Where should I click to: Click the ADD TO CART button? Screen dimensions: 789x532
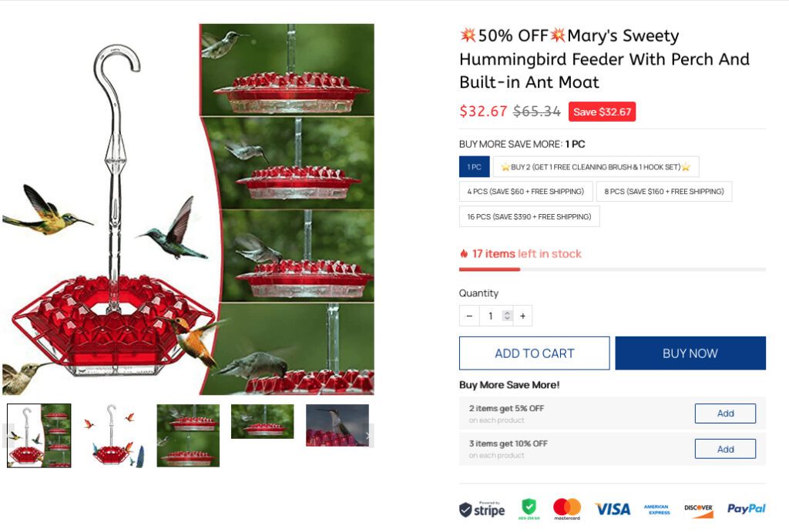(535, 353)
